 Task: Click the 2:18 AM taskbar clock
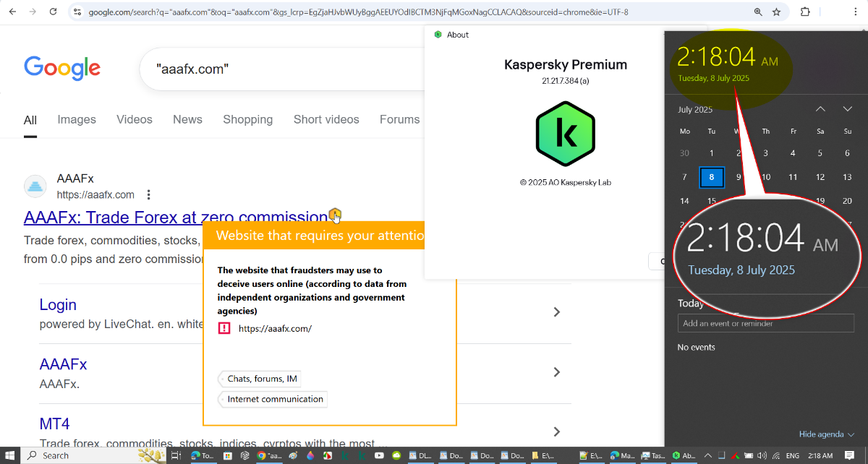[x=820, y=456]
